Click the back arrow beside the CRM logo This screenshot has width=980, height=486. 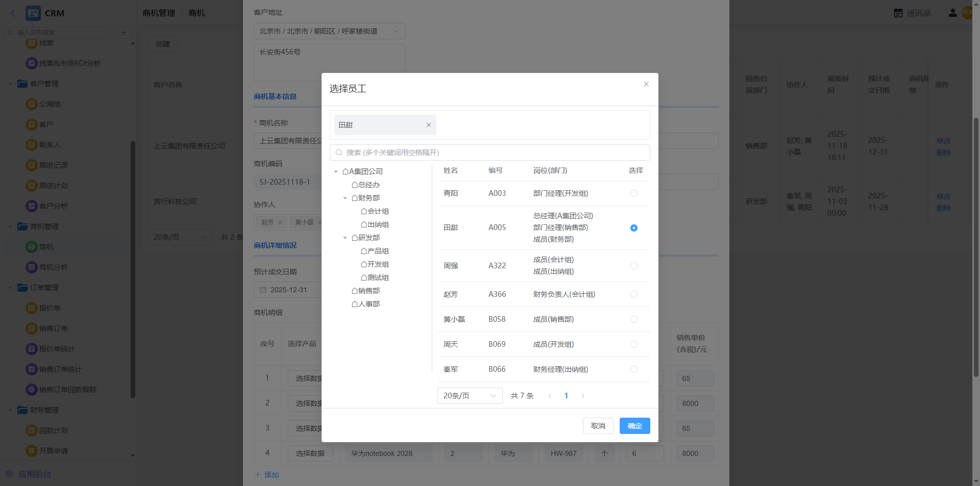[x=13, y=13]
